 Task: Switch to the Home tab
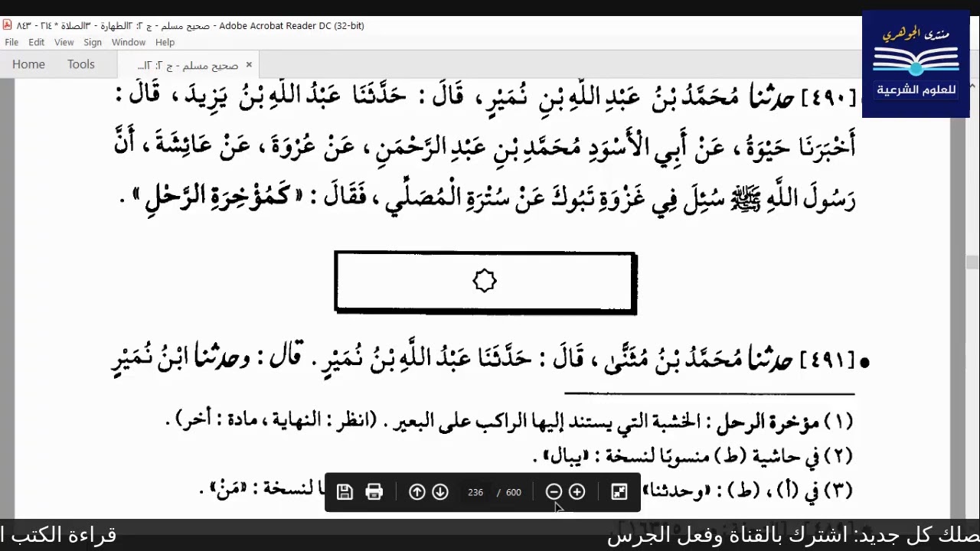28,64
